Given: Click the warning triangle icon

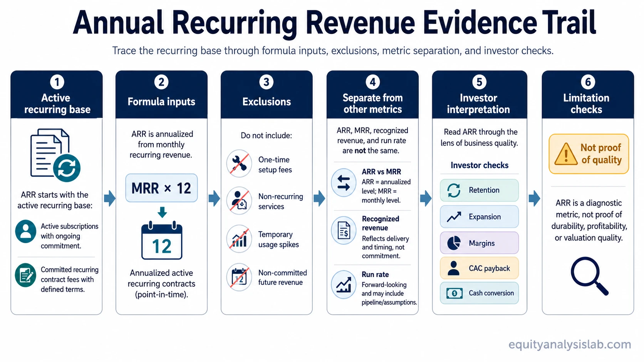Looking at the screenshot, I should (566, 154).
